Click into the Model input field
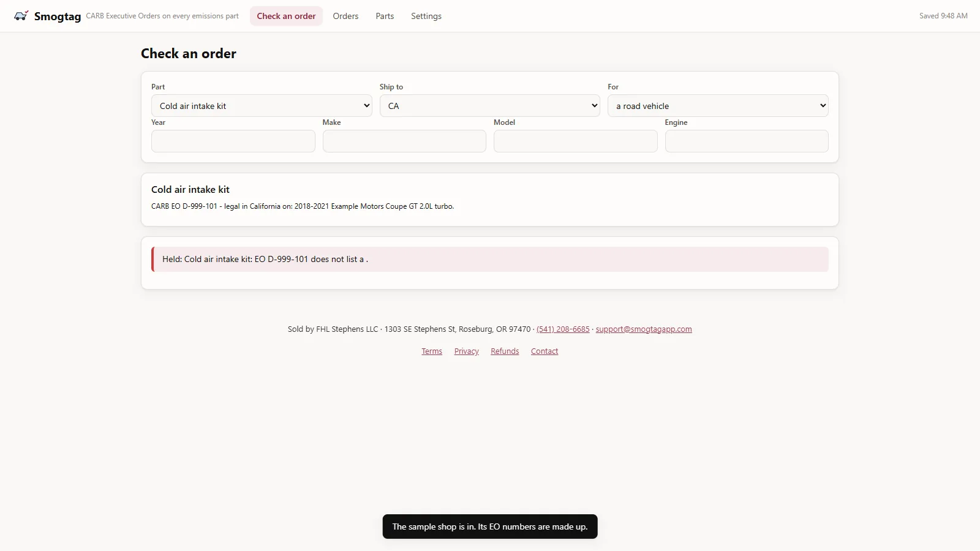The width and height of the screenshot is (980, 551). pos(576,141)
